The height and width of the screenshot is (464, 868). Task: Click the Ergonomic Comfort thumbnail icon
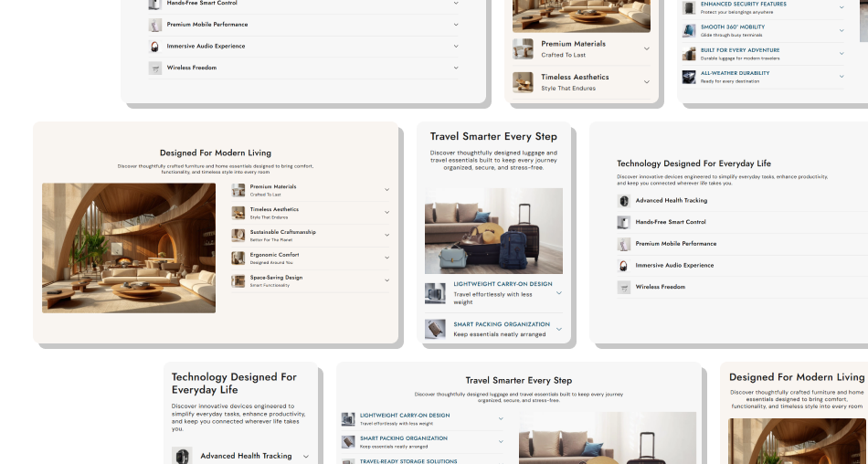238,258
